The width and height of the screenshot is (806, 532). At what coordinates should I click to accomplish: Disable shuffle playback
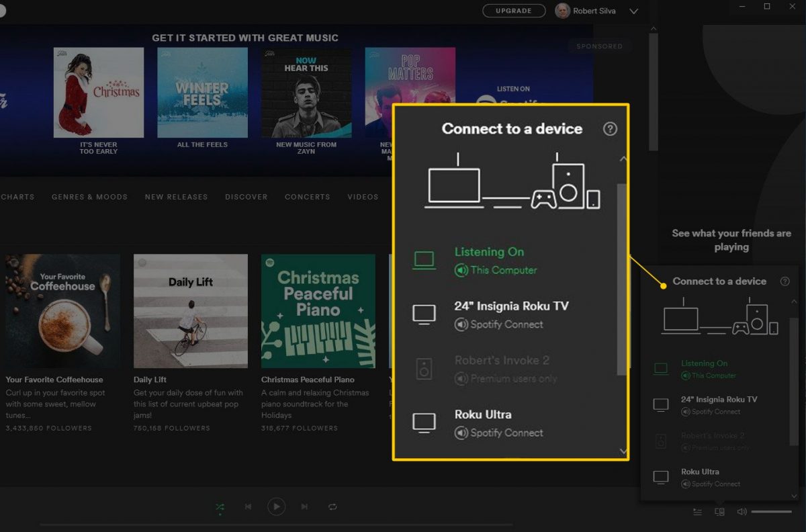220,506
